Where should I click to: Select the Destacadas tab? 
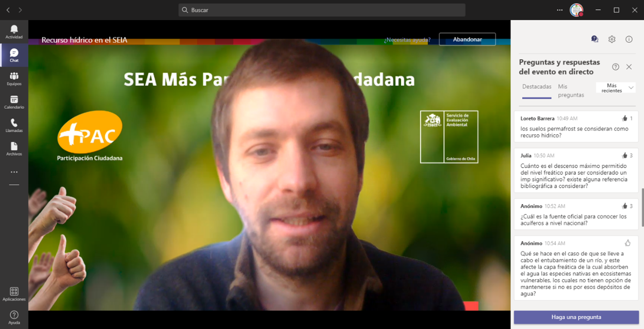tap(537, 87)
